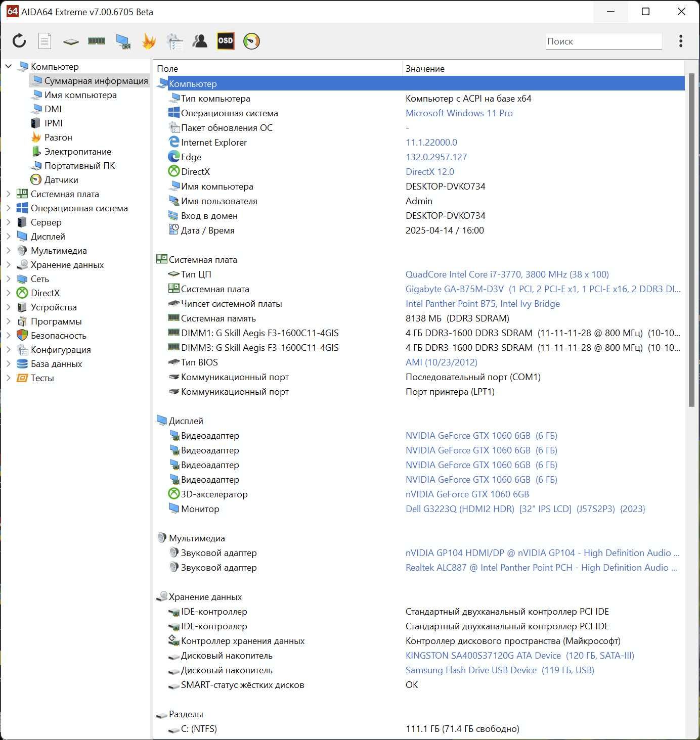Open the memory module toolbar icon
This screenshot has width=700, height=740.
(97, 41)
